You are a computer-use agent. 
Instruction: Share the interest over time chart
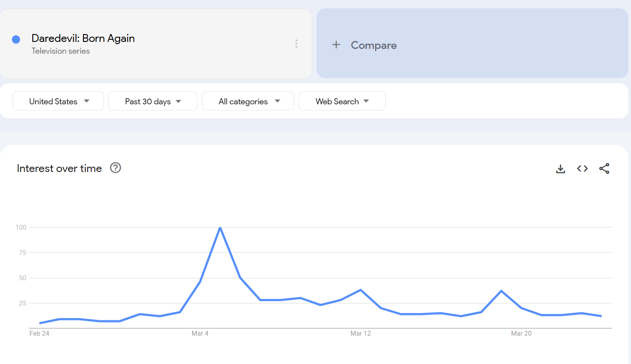604,168
